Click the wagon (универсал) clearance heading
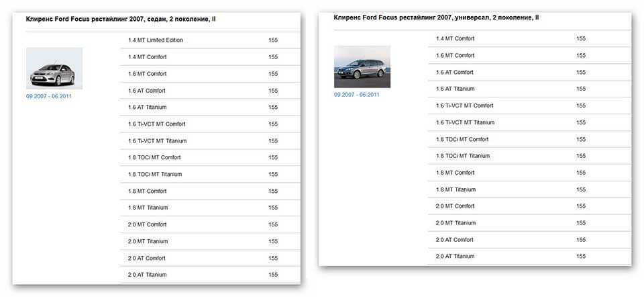Viewport: 644px width, 297px height. [x=436, y=17]
